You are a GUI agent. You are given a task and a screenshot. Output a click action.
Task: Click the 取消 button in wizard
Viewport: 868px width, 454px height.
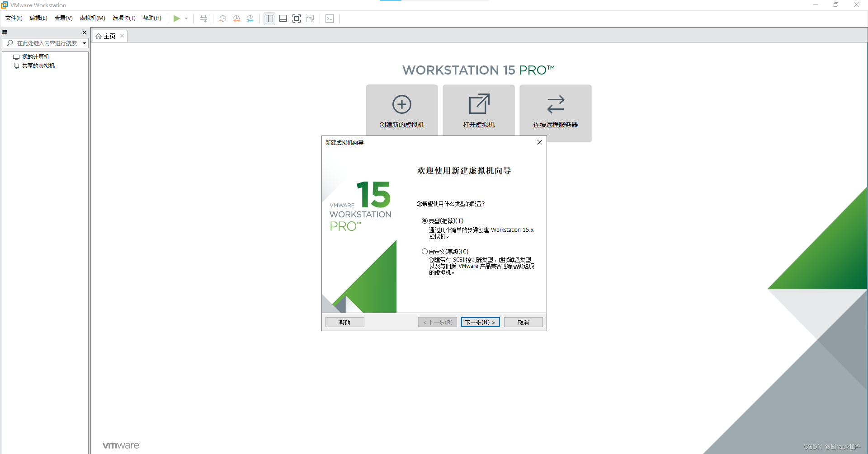(524, 323)
